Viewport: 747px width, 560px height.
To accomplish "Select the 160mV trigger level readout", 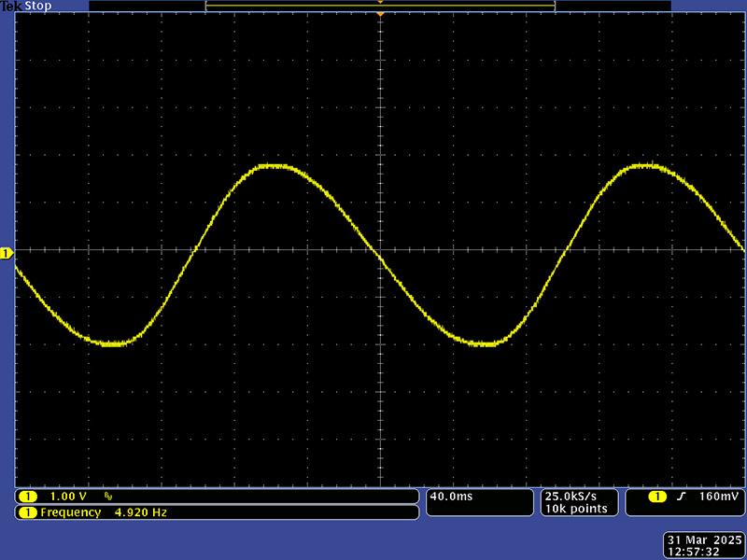I will click(x=718, y=497).
